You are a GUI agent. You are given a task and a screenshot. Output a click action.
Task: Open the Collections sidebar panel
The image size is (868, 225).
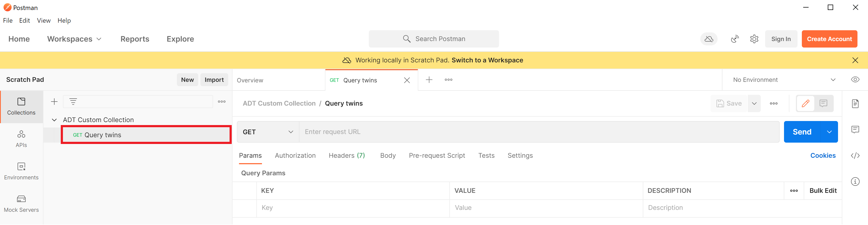[x=21, y=106]
